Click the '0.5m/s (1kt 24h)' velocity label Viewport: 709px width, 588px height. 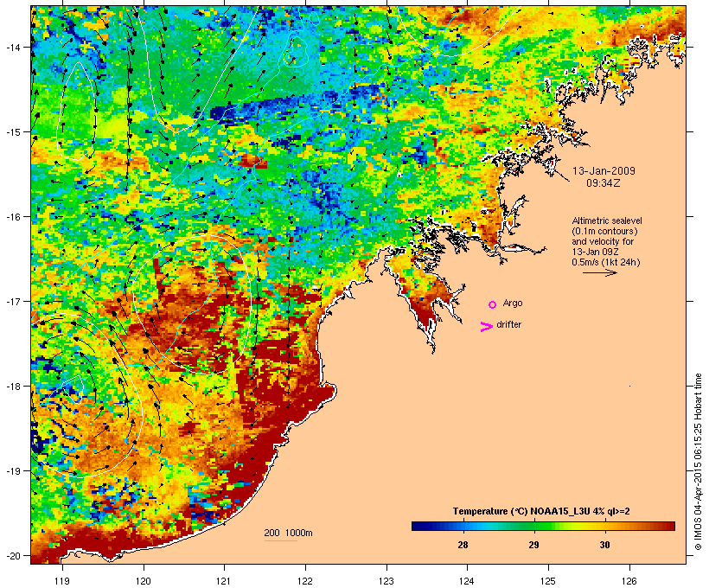606,262
